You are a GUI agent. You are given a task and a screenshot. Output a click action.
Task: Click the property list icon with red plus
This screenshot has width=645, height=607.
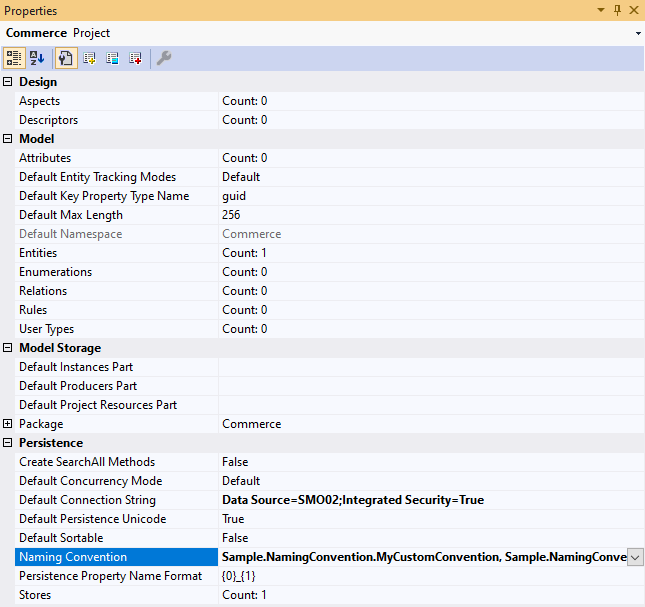tap(135, 58)
